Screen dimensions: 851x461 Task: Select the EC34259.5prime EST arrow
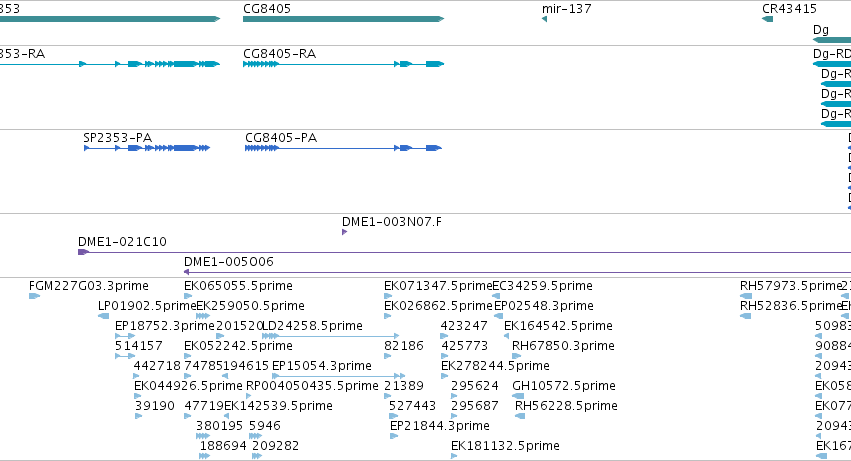click(x=496, y=296)
